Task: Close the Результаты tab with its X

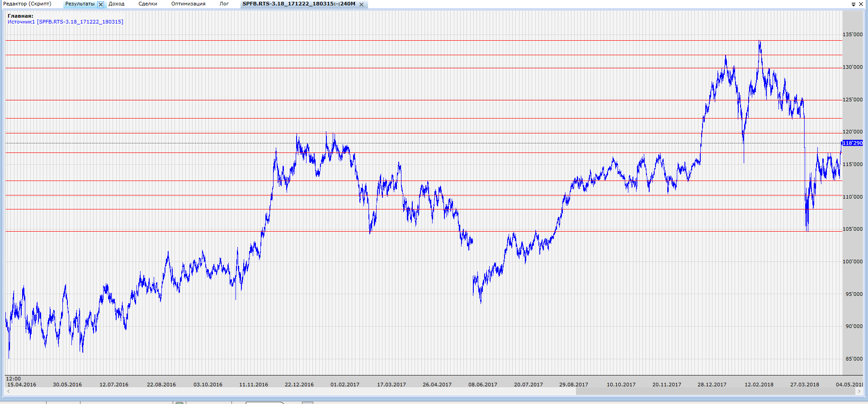Action: pos(100,4)
